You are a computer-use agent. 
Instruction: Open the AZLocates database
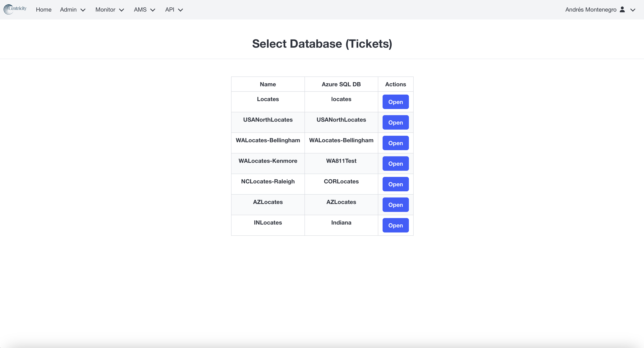point(396,205)
